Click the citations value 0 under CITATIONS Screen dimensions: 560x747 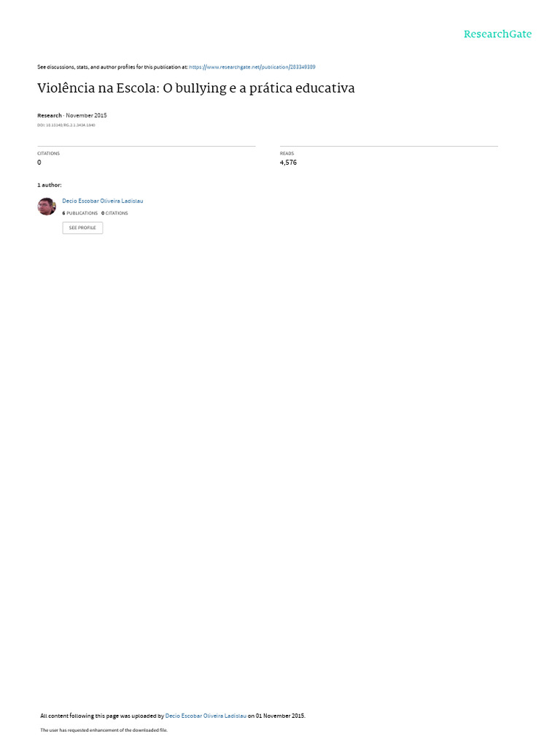(x=39, y=163)
